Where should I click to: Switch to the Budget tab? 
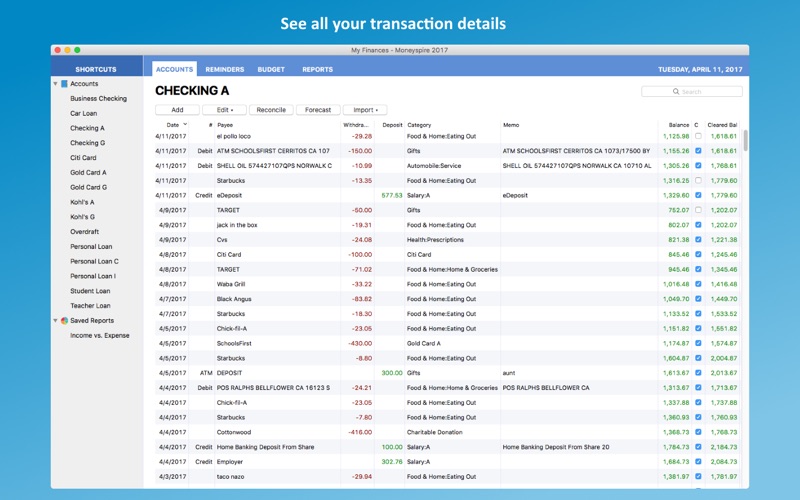271,69
